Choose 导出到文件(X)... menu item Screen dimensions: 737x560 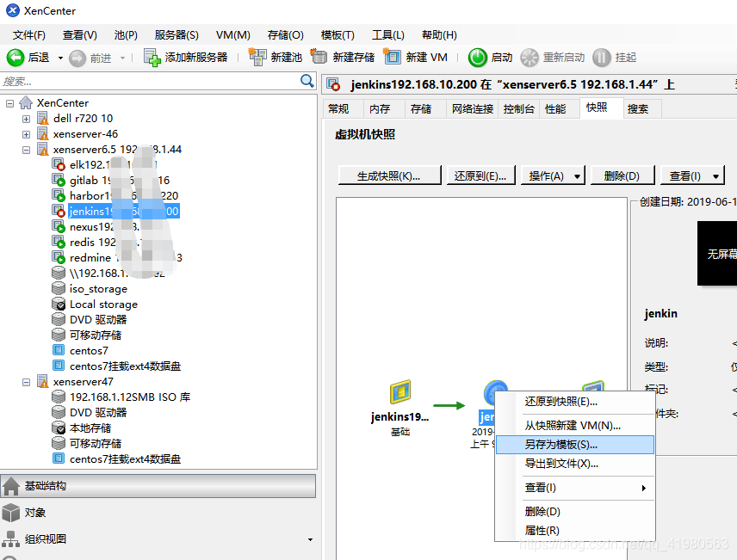coord(575,464)
